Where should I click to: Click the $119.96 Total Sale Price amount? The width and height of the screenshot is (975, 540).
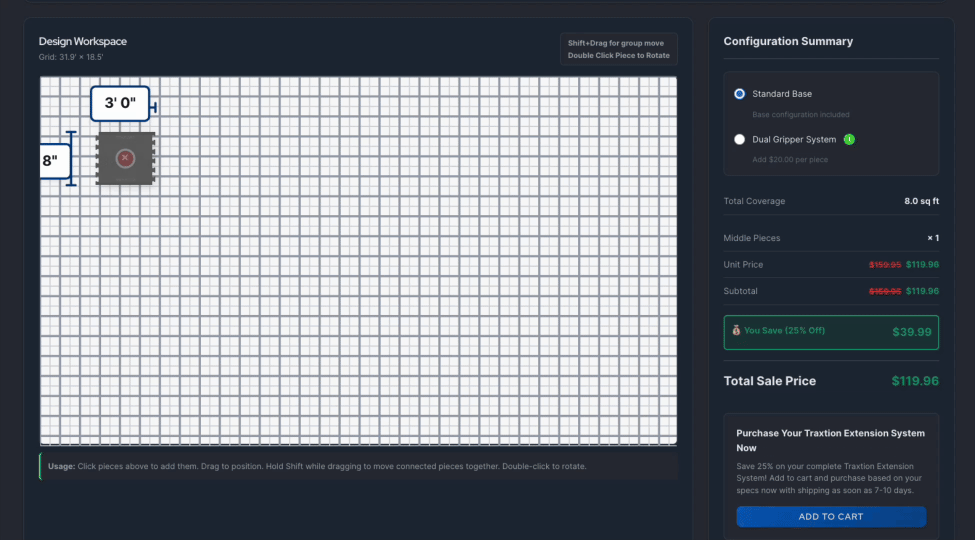coord(914,381)
